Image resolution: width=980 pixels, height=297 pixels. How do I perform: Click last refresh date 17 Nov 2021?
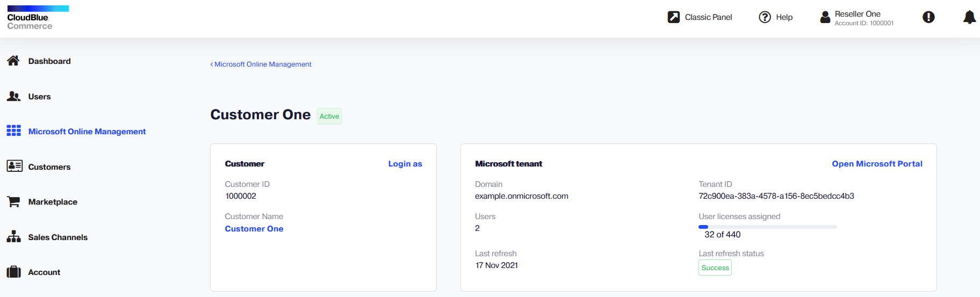pyautogui.click(x=497, y=265)
